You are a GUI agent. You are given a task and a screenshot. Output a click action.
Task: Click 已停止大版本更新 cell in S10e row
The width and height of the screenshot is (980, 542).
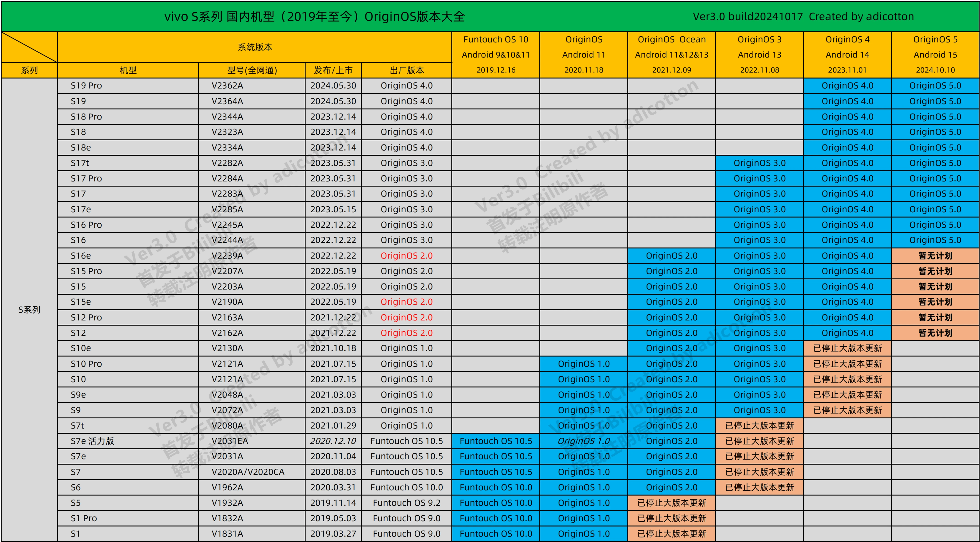(847, 348)
